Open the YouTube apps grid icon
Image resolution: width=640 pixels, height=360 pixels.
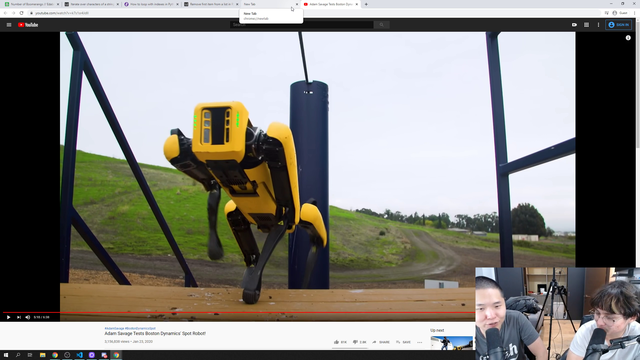587,25
